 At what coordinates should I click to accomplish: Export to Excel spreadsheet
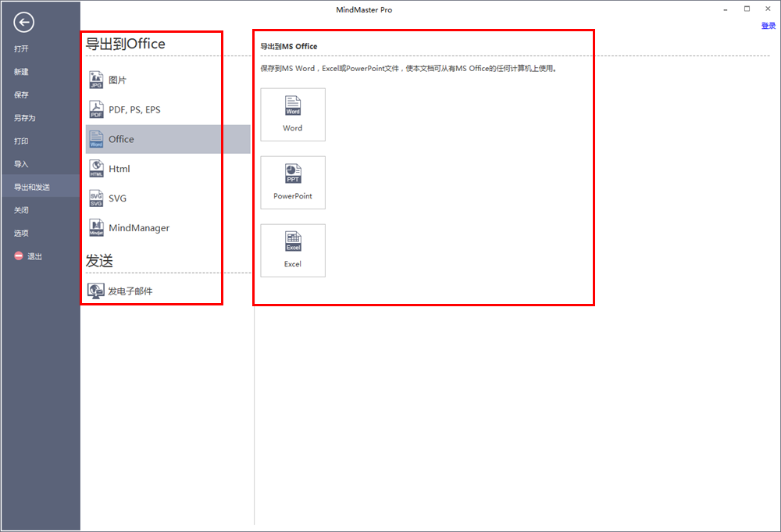point(293,250)
